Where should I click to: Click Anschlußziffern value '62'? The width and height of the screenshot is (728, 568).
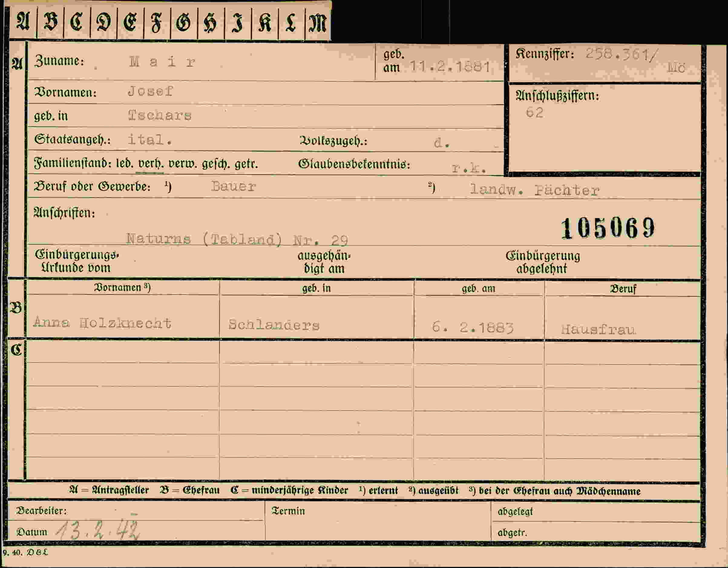[x=535, y=113]
